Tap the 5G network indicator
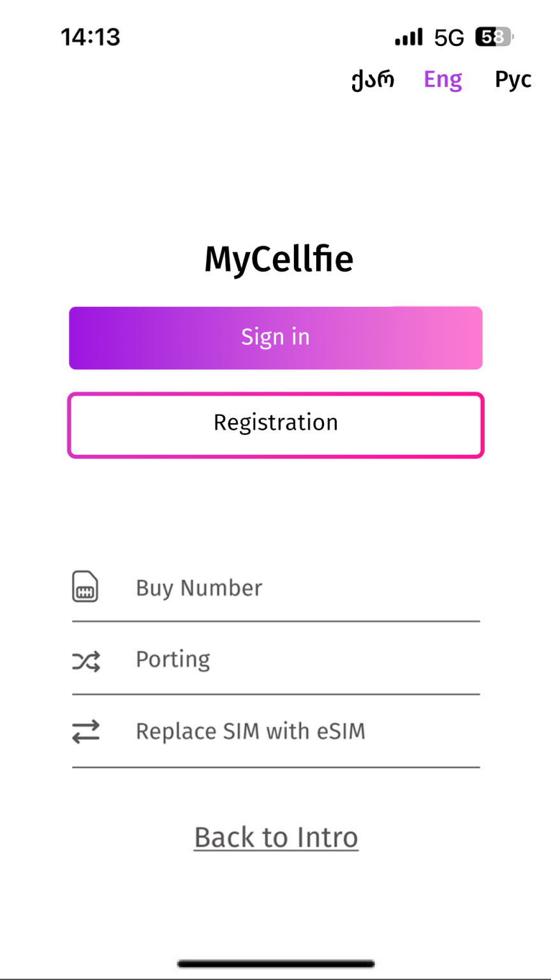The height and width of the screenshot is (980, 551). [449, 38]
